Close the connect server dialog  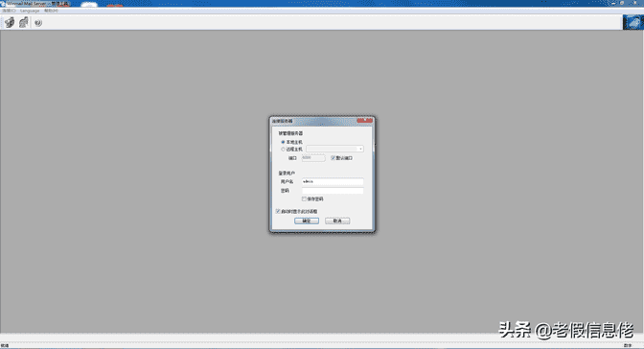(x=365, y=121)
